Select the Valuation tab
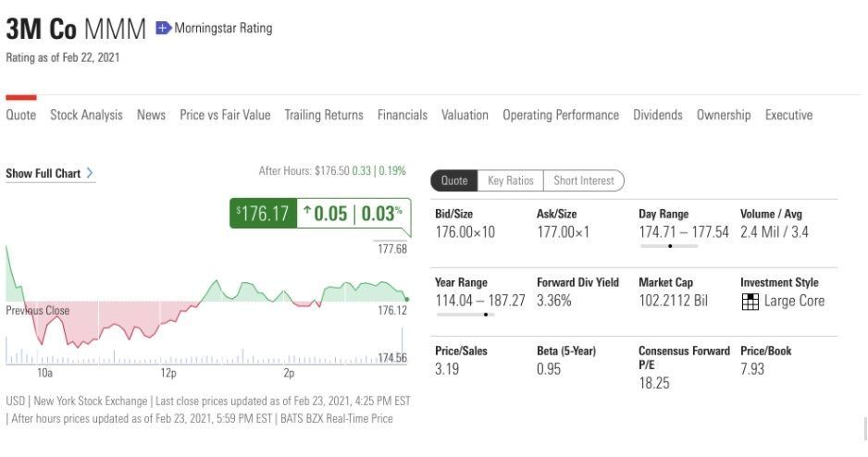The width and height of the screenshot is (868, 457). (x=465, y=115)
